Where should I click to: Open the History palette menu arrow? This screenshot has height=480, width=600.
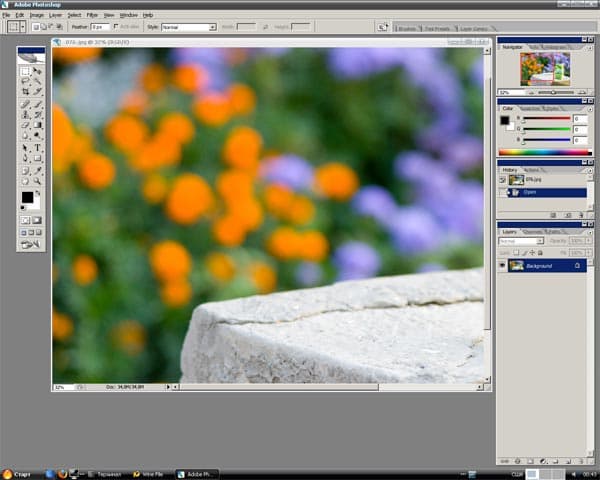click(590, 170)
